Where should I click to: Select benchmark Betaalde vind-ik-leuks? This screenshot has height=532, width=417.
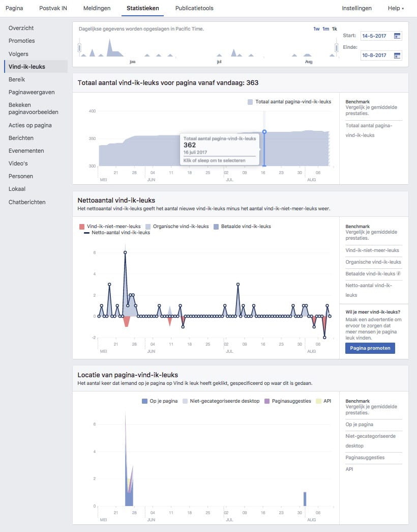(370, 273)
